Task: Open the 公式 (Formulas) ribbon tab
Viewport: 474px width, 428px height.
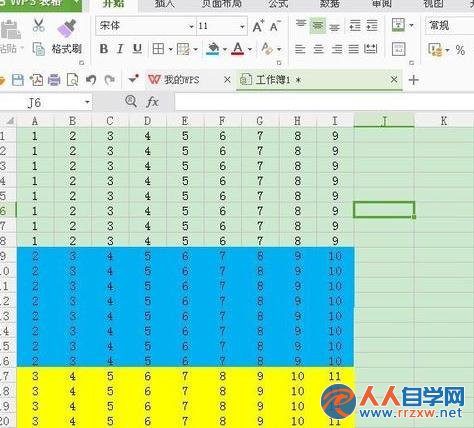Action: point(278,4)
